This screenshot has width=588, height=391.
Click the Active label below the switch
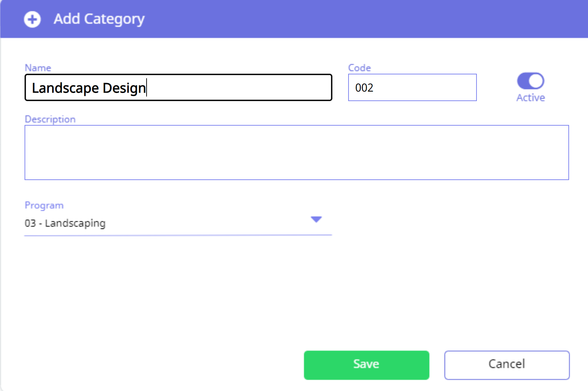pyautogui.click(x=530, y=98)
